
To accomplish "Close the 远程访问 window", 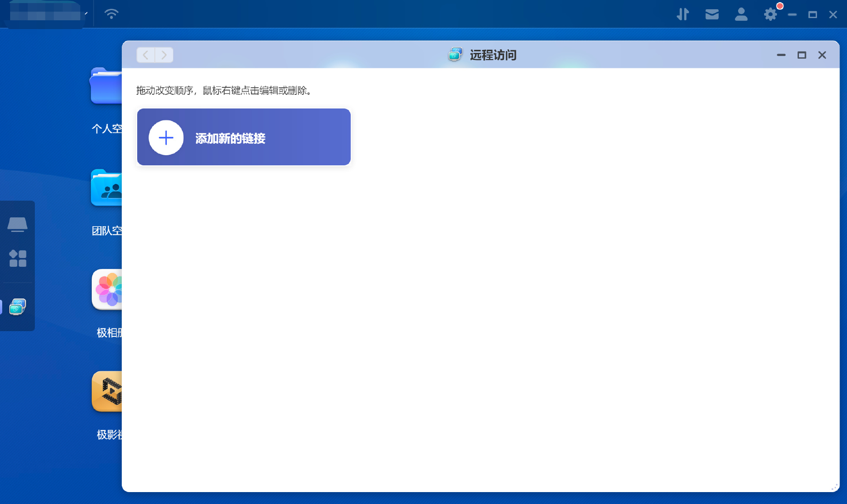I will tap(822, 55).
